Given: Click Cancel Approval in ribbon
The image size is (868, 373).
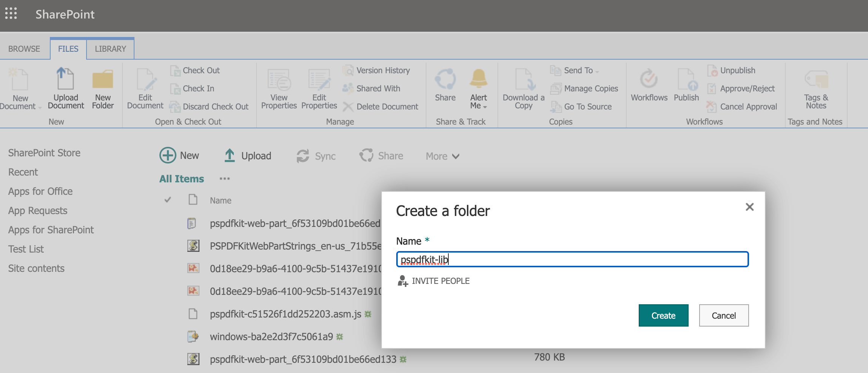Looking at the screenshot, I should 742,107.
